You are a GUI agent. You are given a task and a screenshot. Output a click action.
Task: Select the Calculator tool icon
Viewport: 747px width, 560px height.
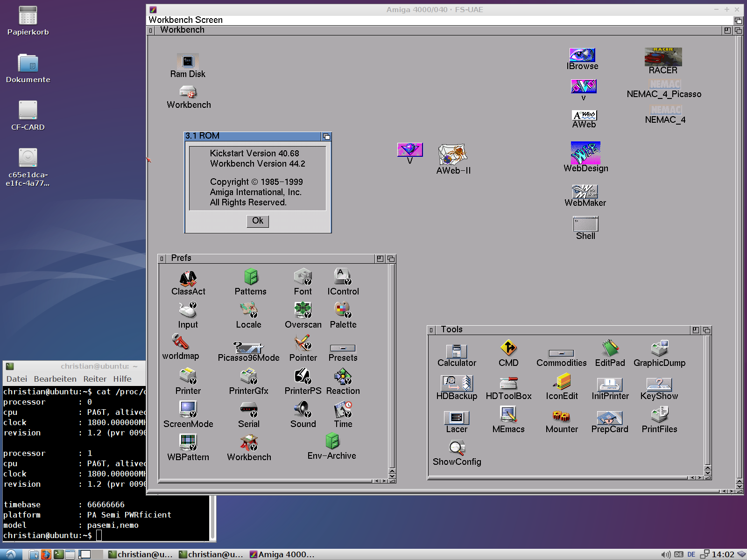coord(456,351)
